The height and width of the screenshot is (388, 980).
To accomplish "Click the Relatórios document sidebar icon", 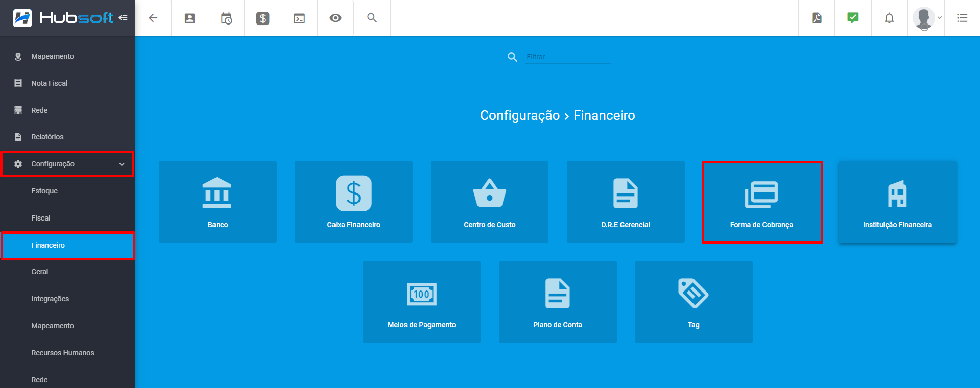I will point(18,137).
